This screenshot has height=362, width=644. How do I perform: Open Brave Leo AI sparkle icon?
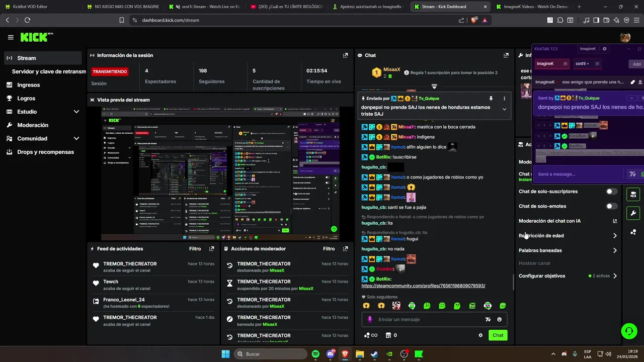(616, 20)
